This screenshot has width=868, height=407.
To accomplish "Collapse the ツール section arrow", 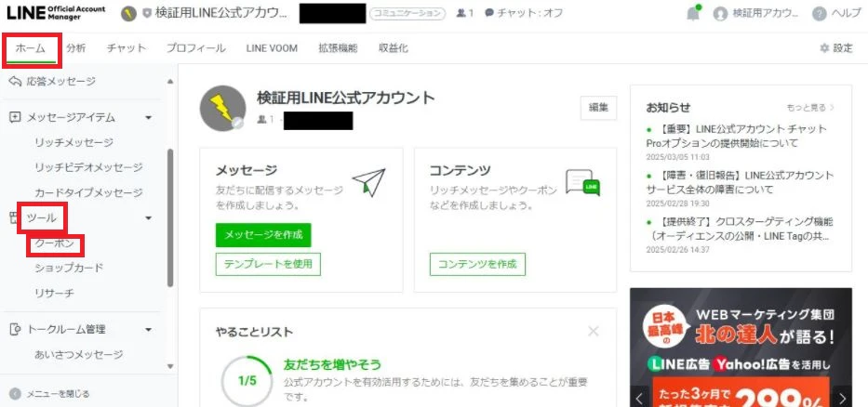I will click(x=148, y=217).
